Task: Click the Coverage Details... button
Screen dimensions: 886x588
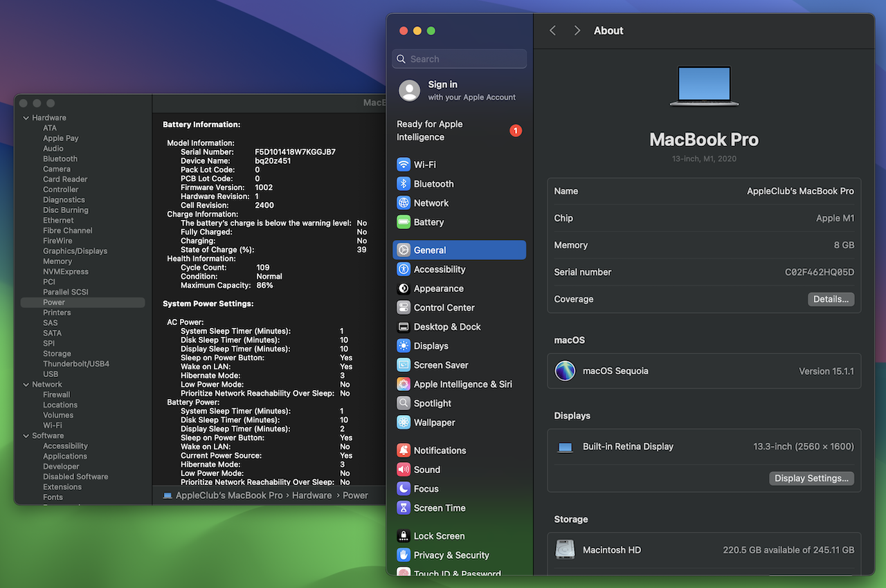Action: (831, 300)
